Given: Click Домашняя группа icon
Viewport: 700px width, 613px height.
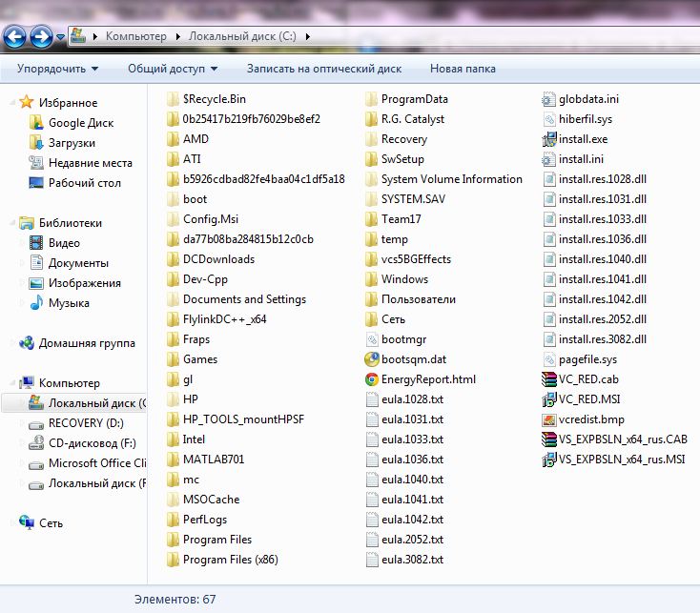Looking at the screenshot, I should [x=27, y=343].
